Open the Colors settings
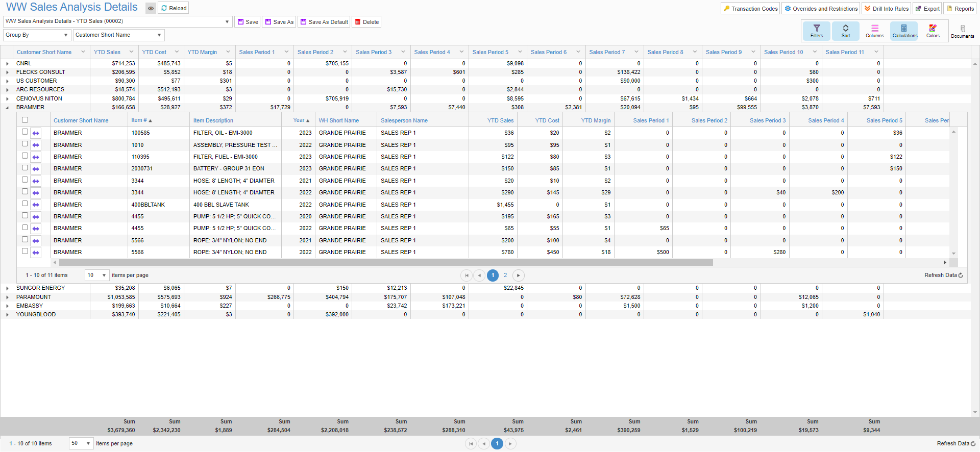Image resolution: width=980 pixels, height=452 pixels. (933, 31)
